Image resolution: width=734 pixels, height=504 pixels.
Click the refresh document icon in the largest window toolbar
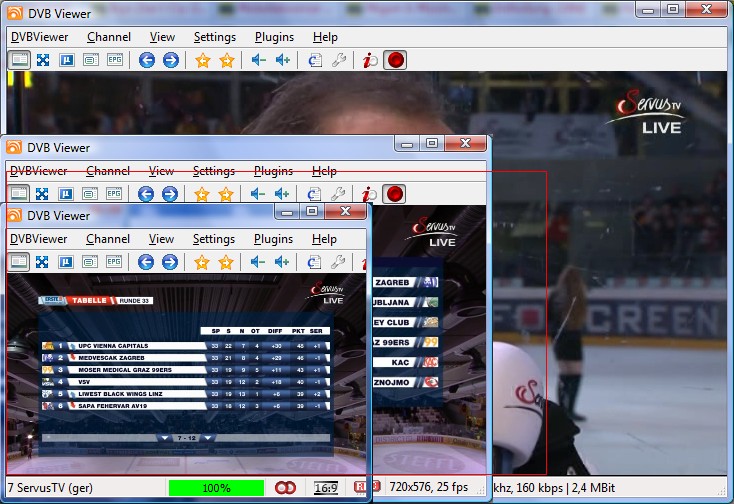(315, 60)
